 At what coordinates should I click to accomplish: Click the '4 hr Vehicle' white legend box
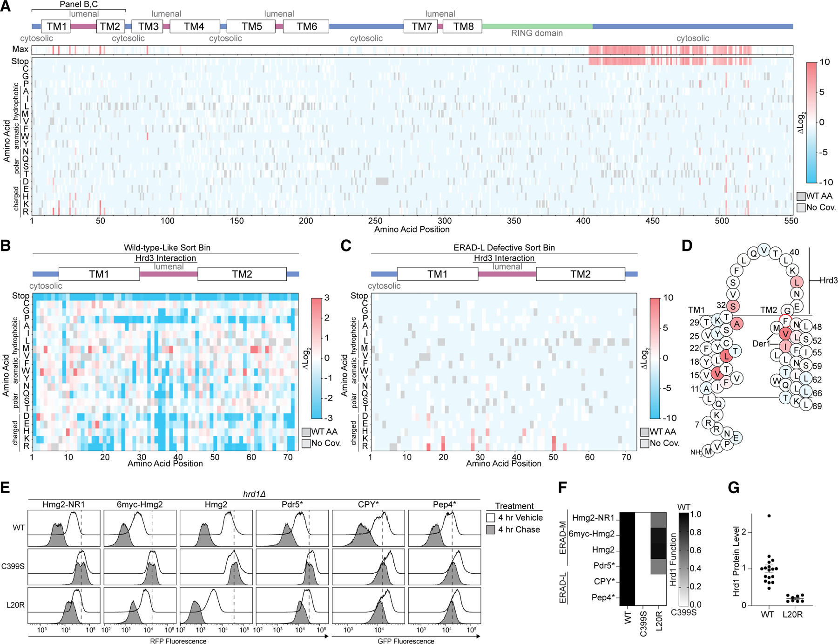coord(490,517)
